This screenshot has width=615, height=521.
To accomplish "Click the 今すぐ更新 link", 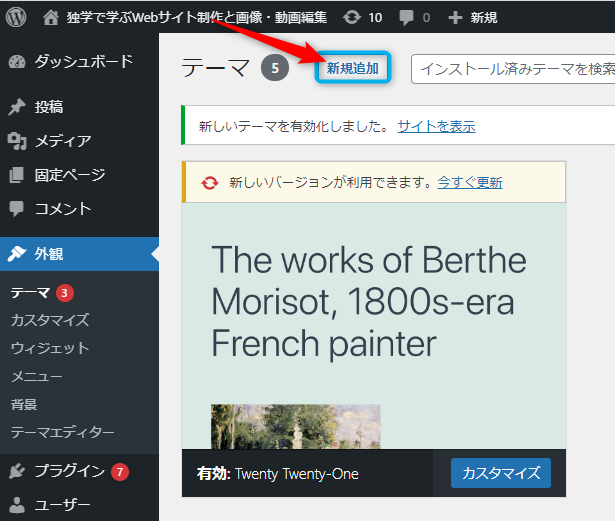I will 470,182.
